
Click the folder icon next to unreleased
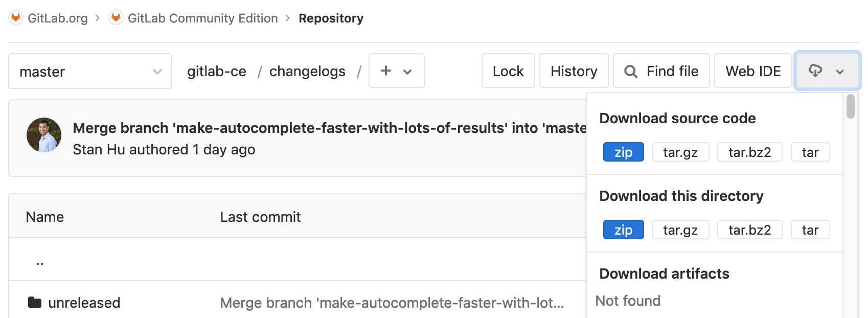[34, 302]
